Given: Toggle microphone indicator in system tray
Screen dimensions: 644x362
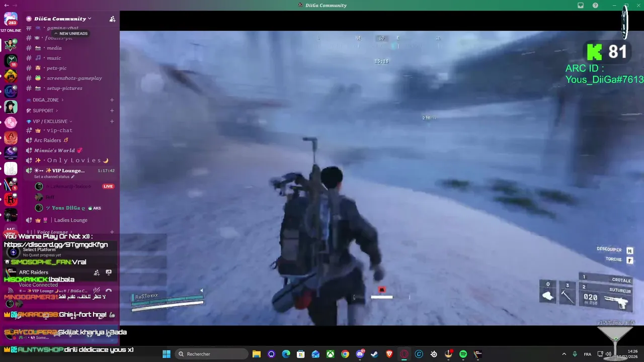Looking at the screenshot, I should pos(575,354).
